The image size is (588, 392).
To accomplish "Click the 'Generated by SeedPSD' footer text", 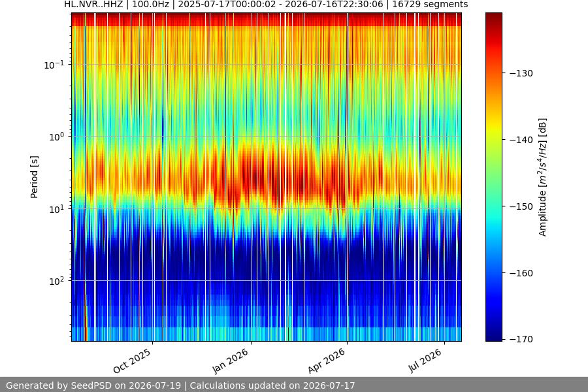I will (180, 385).
